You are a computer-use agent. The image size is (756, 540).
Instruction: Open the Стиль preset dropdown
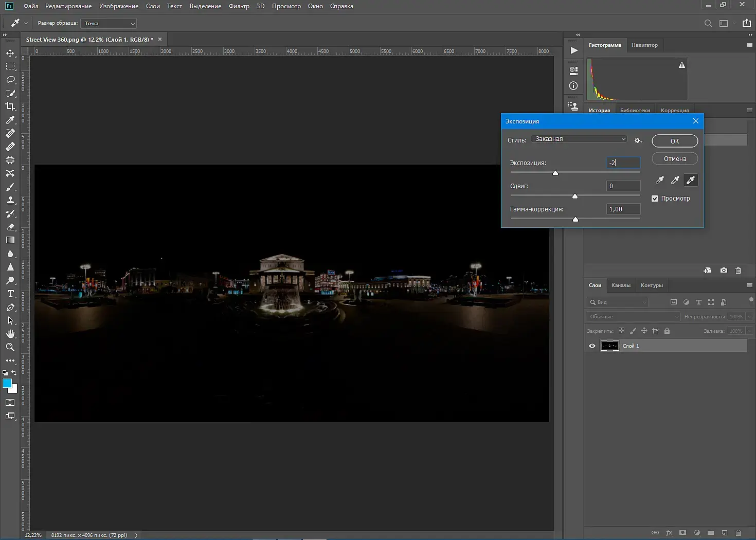[x=579, y=139]
